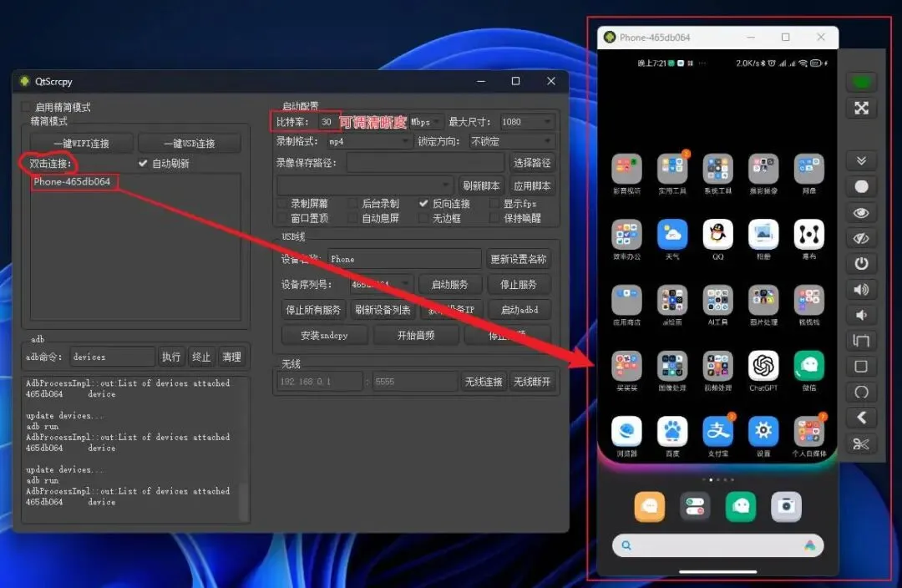
Task: Open the 录制格式 mp4 dropdown
Action: point(369,141)
